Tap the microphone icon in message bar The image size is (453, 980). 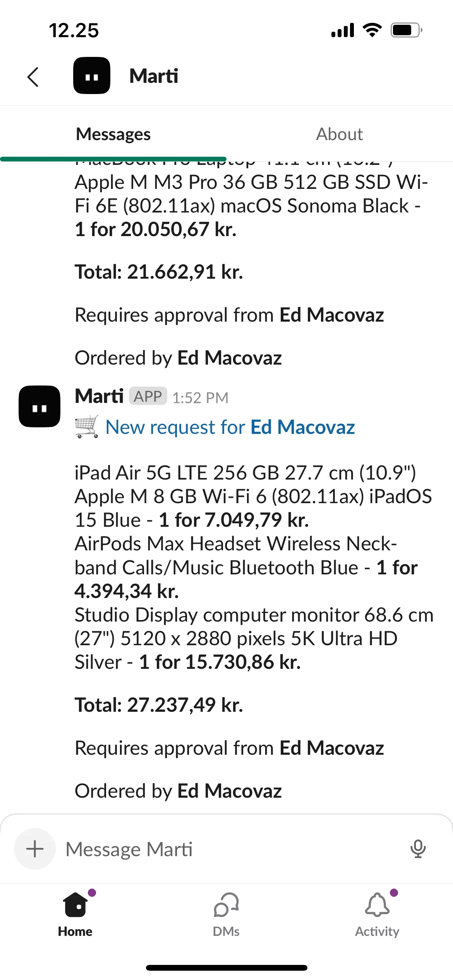(x=418, y=849)
